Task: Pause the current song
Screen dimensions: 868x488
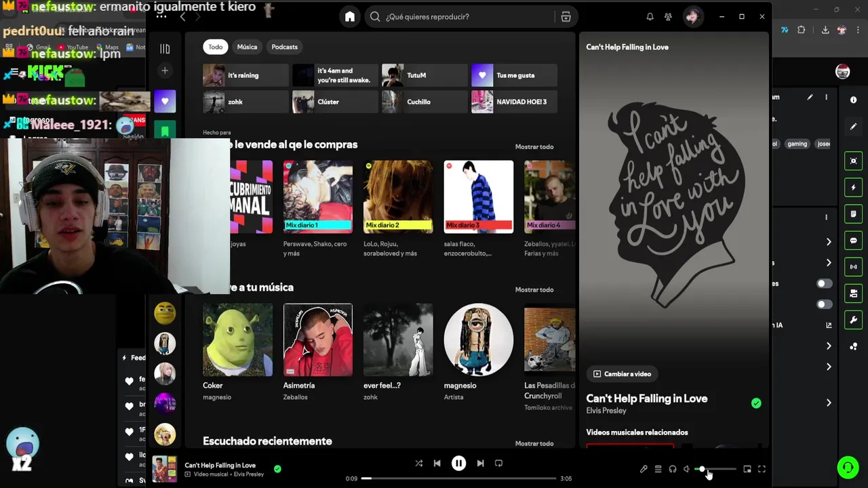Action: [458, 464]
